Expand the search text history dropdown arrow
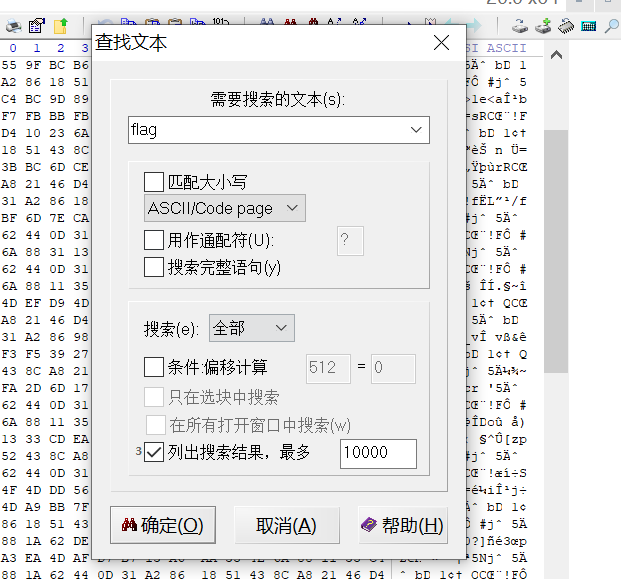The height and width of the screenshot is (579, 621). tap(416, 130)
